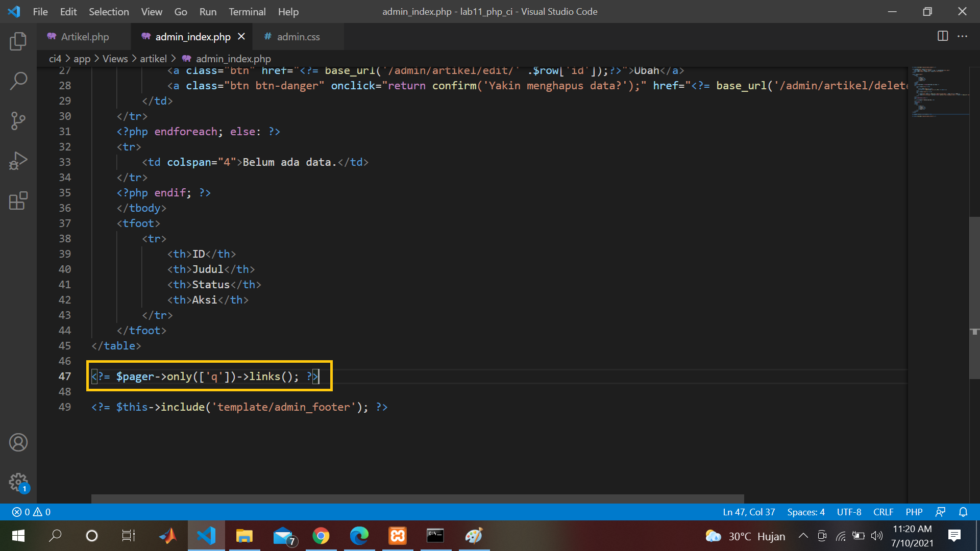
Task: Toggle the Tweet Feedback smiley in status bar
Action: click(x=941, y=512)
